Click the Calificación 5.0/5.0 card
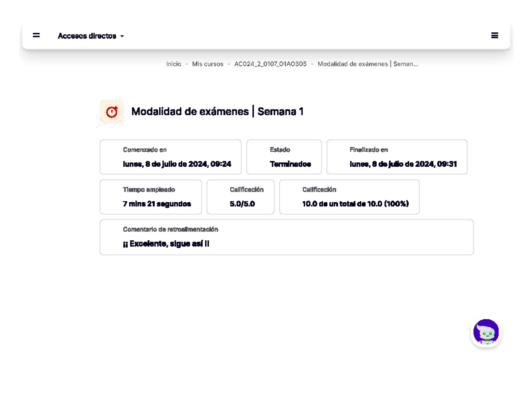Image resolution: width=532 pixels, height=411 pixels. click(x=240, y=197)
